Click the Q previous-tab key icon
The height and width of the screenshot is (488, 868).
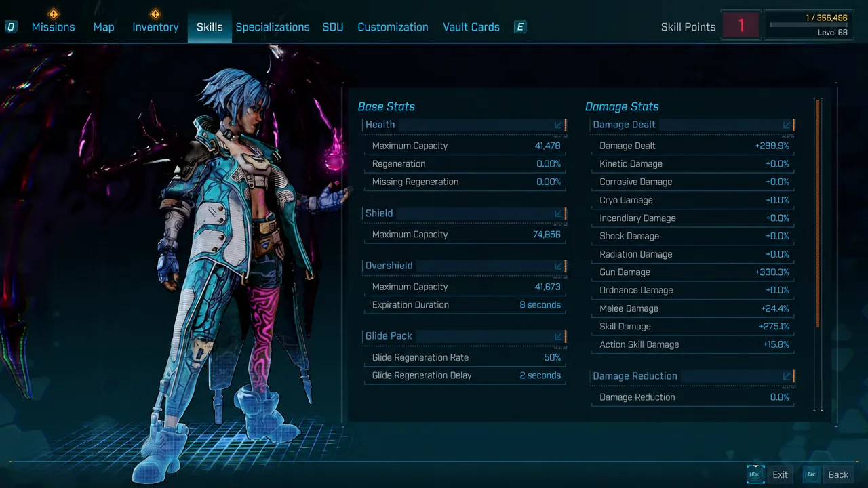point(11,27)
